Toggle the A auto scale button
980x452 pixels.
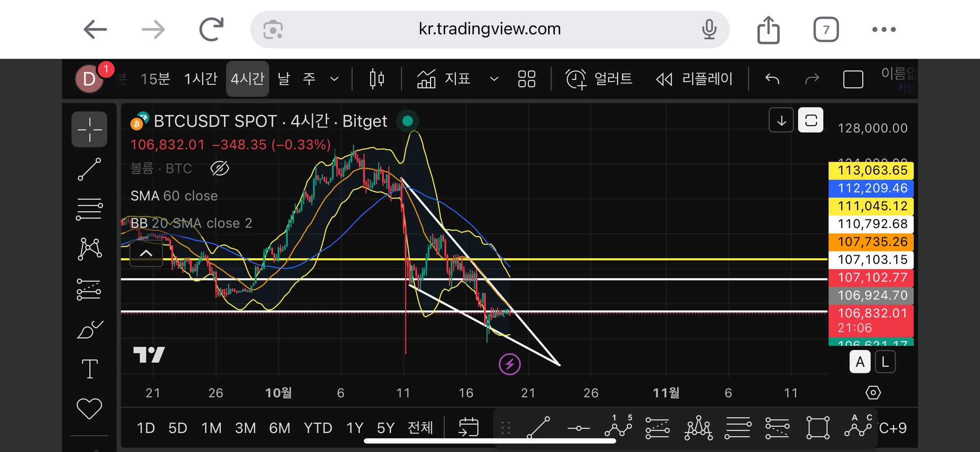click(860, 363)
